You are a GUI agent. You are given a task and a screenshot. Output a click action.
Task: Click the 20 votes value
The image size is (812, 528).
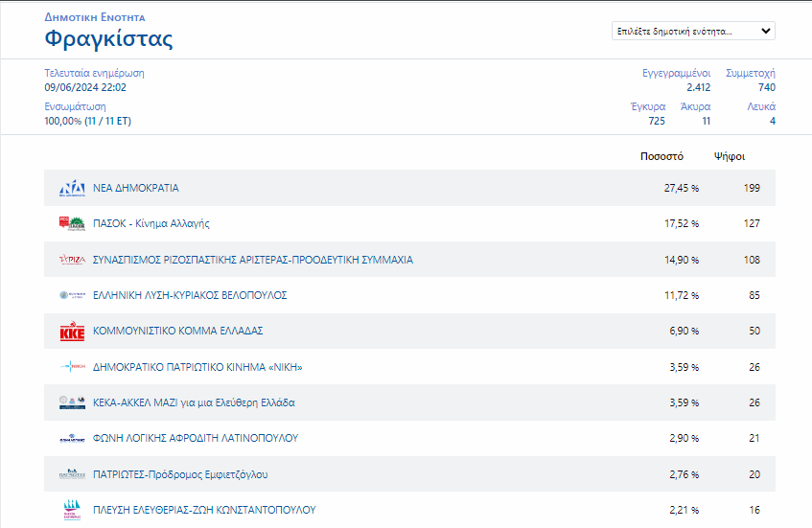(754, 474)
